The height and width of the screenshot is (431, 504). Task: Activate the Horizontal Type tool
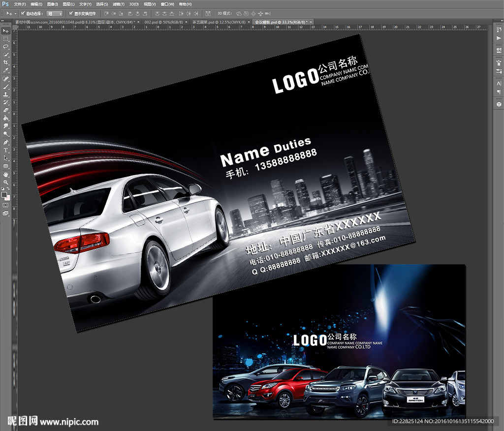6,150
